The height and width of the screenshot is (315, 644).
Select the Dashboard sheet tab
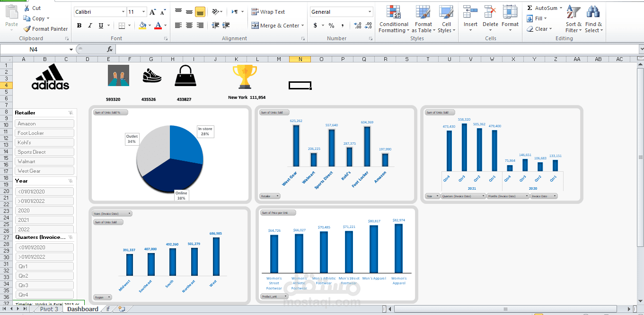[82, 309]
